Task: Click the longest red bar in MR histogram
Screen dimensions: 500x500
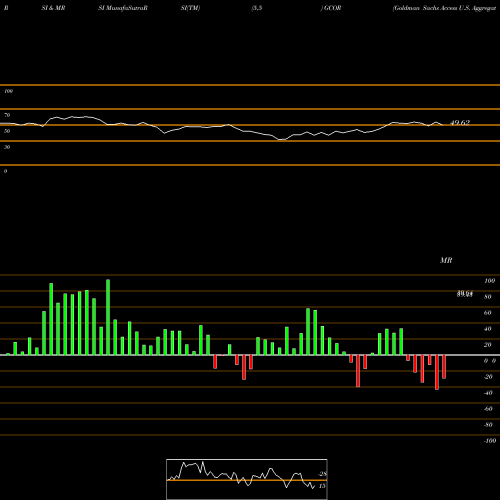Action: click(x=437, y=372)
